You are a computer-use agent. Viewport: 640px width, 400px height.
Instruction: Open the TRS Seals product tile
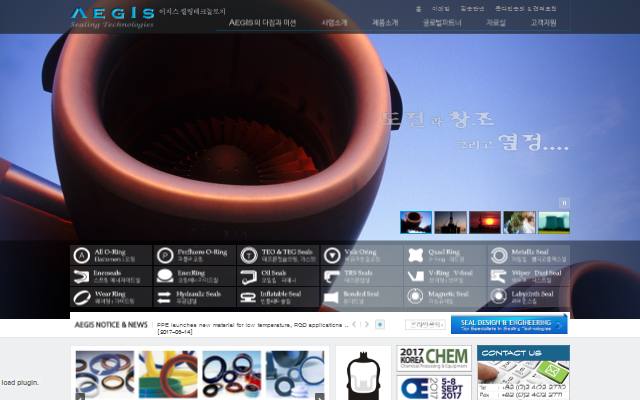(x=362, y=276)
